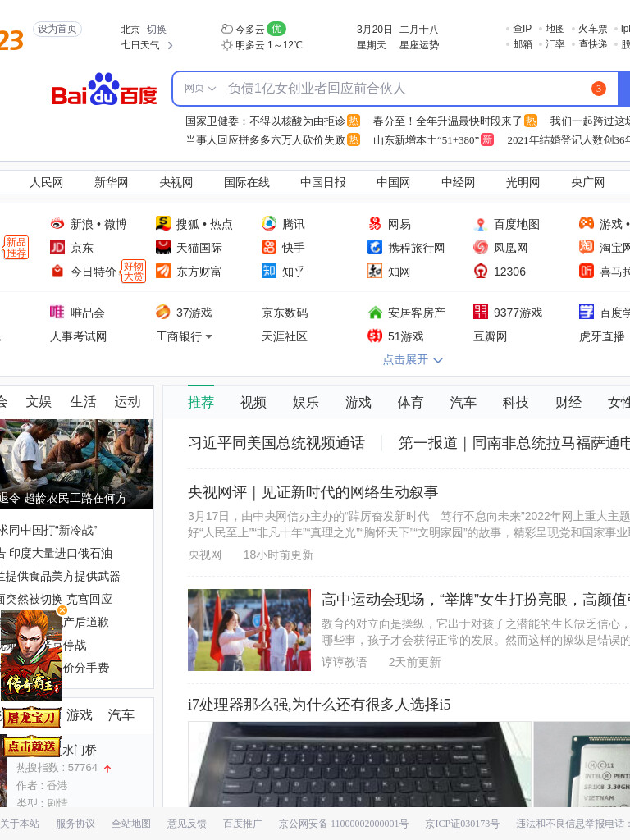The width and height of the screenshot is (630, 840).
Task: Open headline 习近平同美国总统视频通话
Action: click(276, 443)
